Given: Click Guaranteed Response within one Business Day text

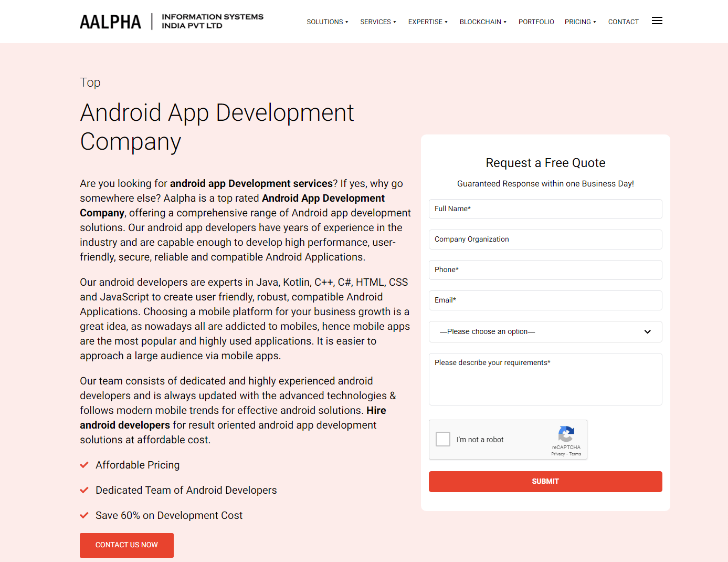Looking at the screenshot, I should point(545,184).
